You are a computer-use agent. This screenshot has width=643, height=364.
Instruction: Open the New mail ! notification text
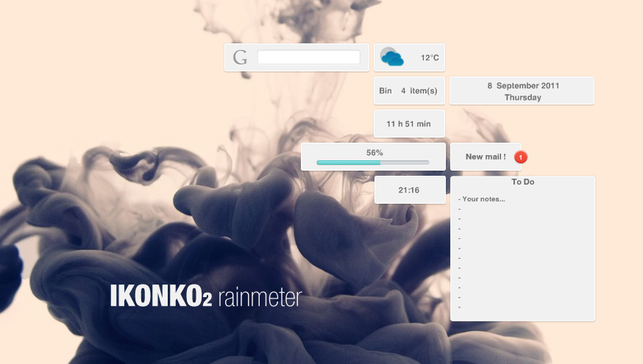485,157
